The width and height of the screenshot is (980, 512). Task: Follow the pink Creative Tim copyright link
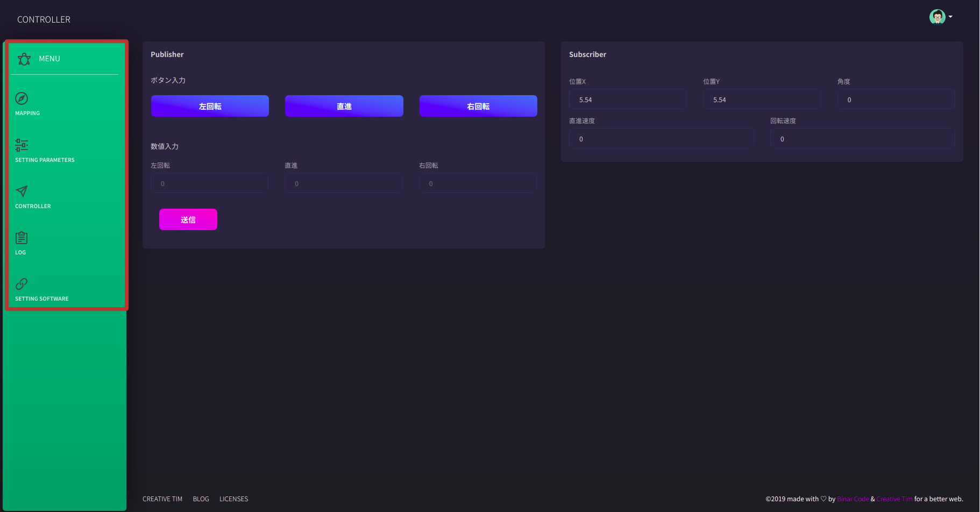coord(894,499)
